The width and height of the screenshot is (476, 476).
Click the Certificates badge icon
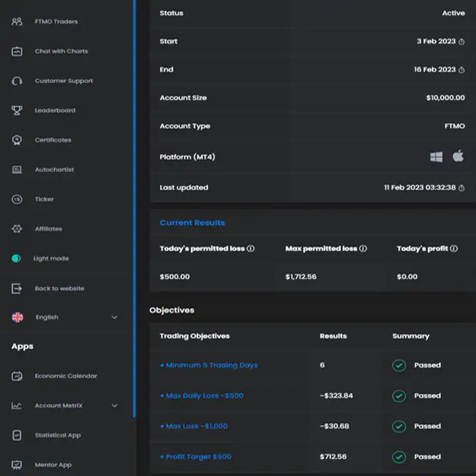(17, 140)
